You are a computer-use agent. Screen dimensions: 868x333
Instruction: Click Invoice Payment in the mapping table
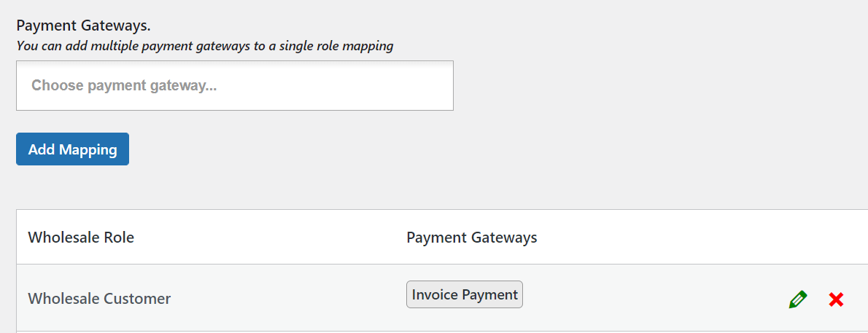465,294
